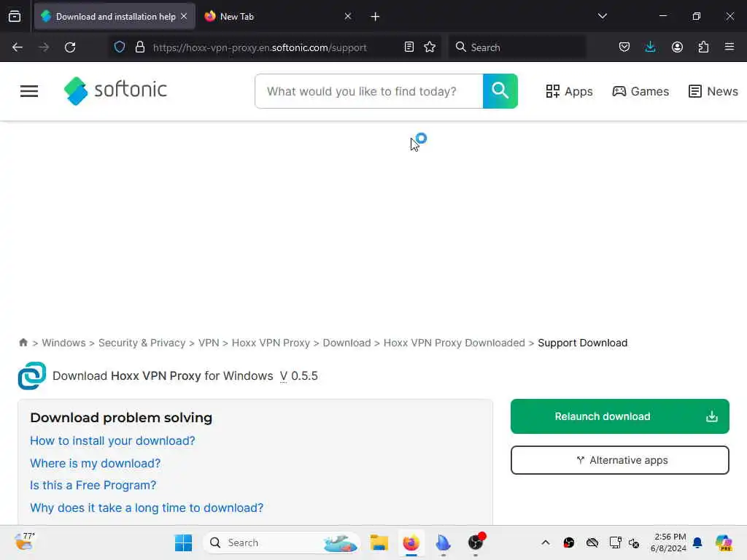Switch to the New Tab tab
747x560 pixels.
point(237,17)
